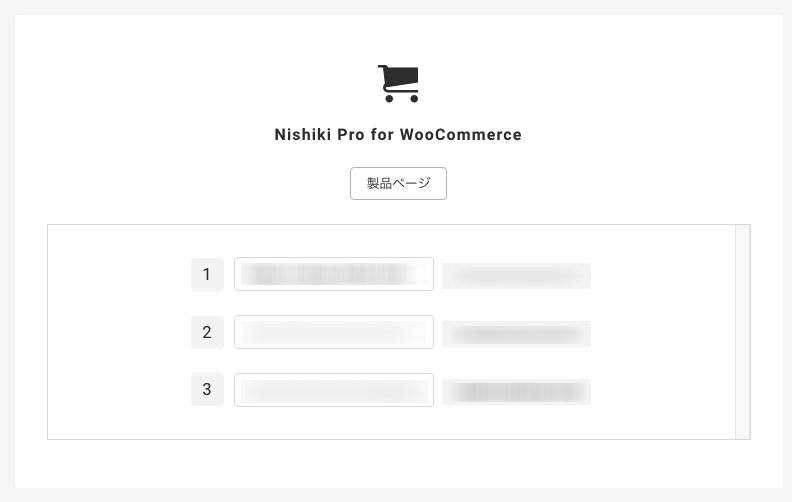
Task: Click the word Nishiki in the title
Action: [x=303, y=134]
